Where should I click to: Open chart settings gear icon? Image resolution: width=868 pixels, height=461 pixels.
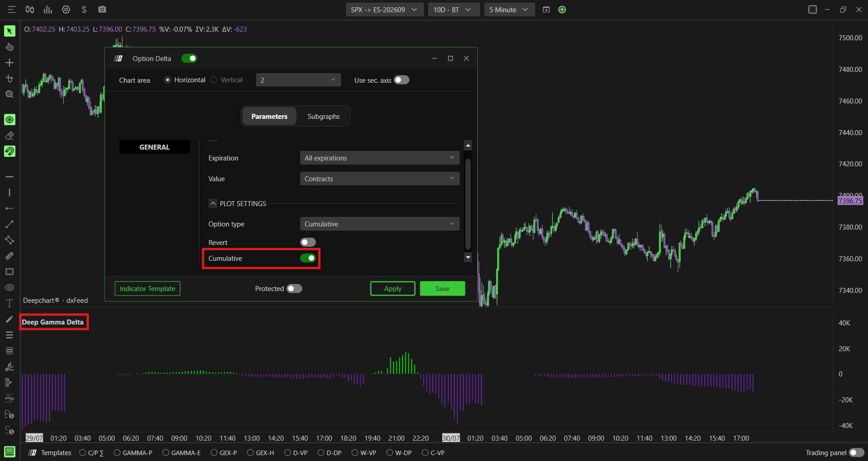point(66,9)
